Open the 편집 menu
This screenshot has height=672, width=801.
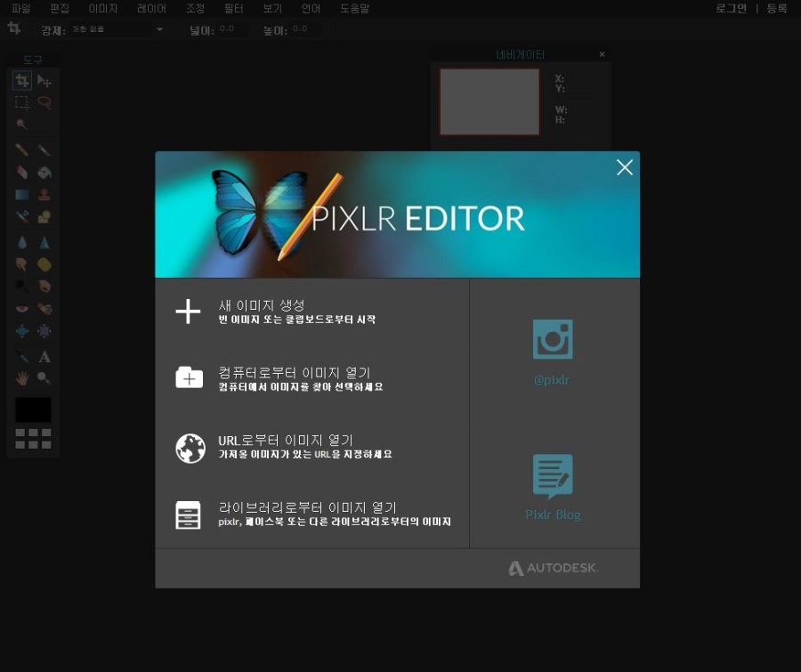click(60, 8)
